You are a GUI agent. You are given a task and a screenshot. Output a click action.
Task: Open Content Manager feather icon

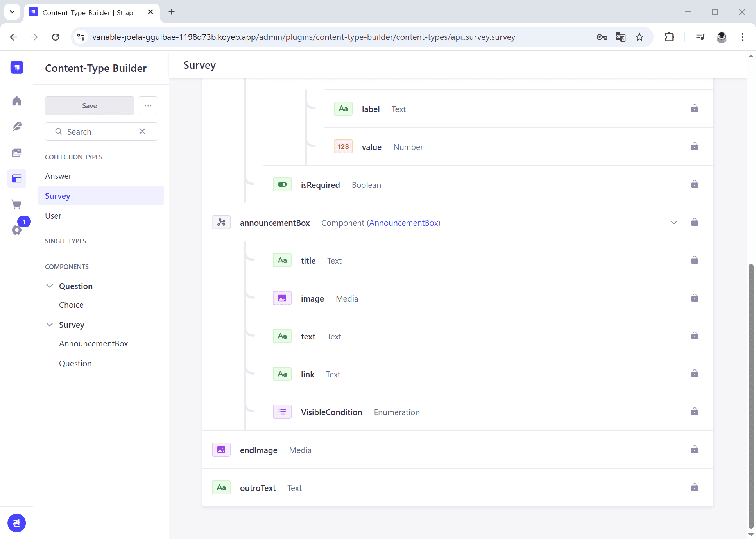click(x=17, y=127)
